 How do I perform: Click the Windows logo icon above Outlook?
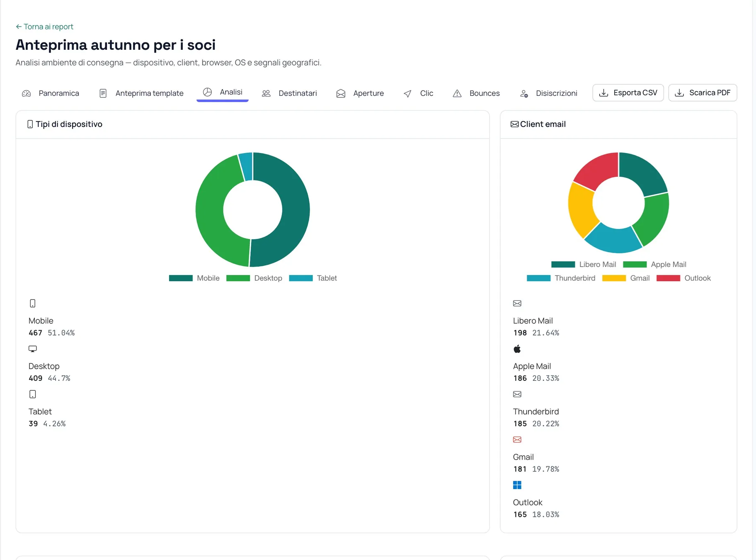(x=517, y=485)
